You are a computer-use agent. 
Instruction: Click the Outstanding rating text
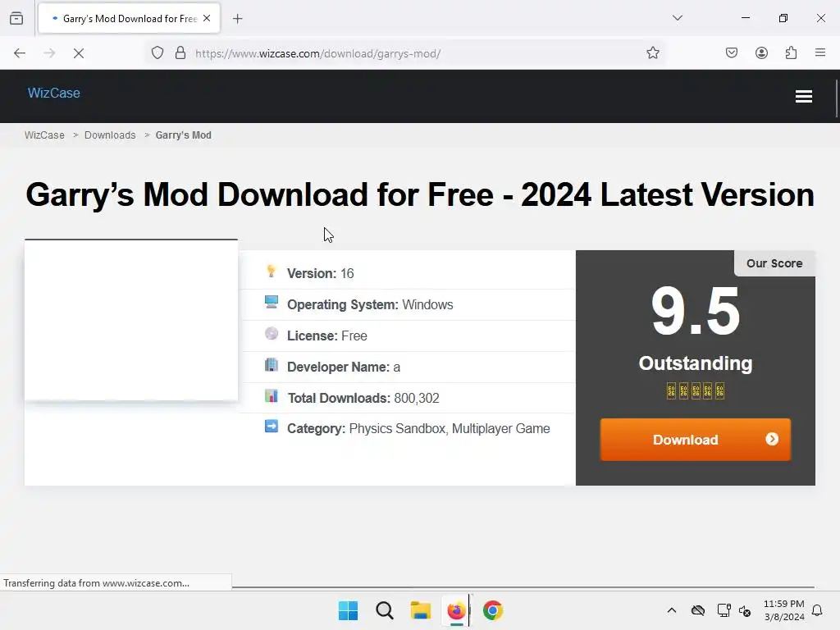click(x=696, y=363)
